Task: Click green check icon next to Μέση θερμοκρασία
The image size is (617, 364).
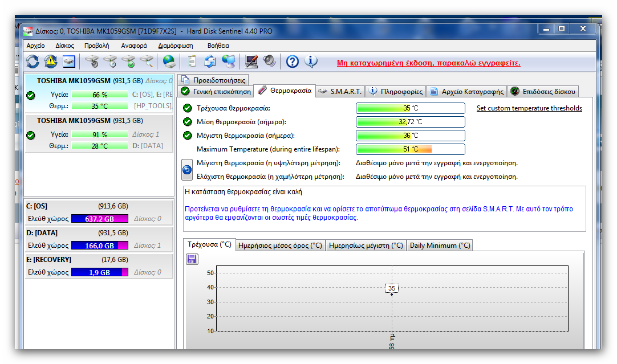Action: pyautogui.click(x=188, y=122)
